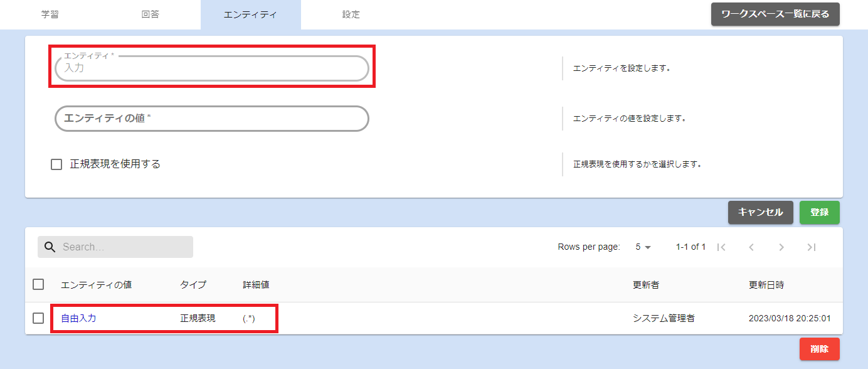Screen dimensions: 868x369
Task: Go to the first page icon
Action: coord(721,247)
